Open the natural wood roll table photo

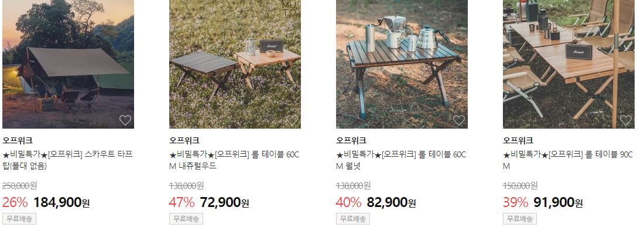click(x=235, y=64)
